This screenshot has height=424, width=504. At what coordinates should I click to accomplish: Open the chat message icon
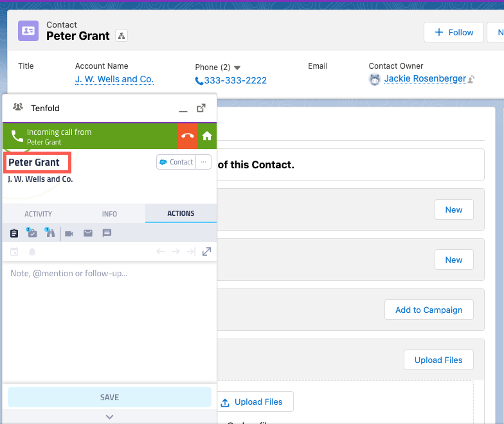[107, 233]
